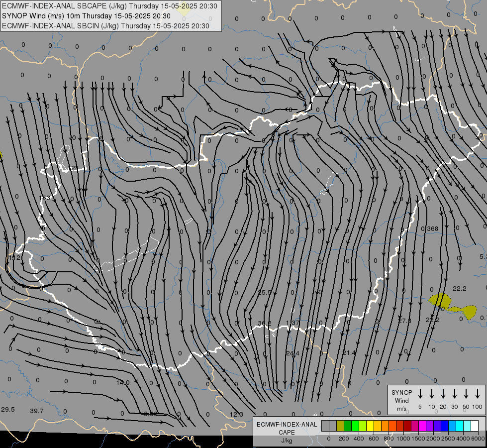This screenshot has width=487, height=448.
Task: Click the 6000 tick label on CAPE scale
Action: [x=478, y=439]
